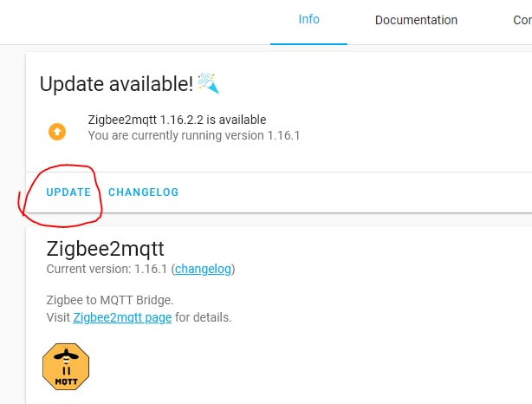The image size is (532, 404).
Task: Click "Zigbee2mqtt 1.16.2.2 is available" text
Action: coord(177,120)
